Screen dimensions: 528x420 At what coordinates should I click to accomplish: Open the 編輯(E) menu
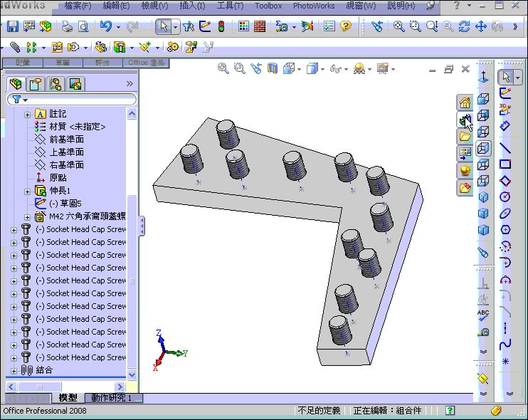click(116, 6)
